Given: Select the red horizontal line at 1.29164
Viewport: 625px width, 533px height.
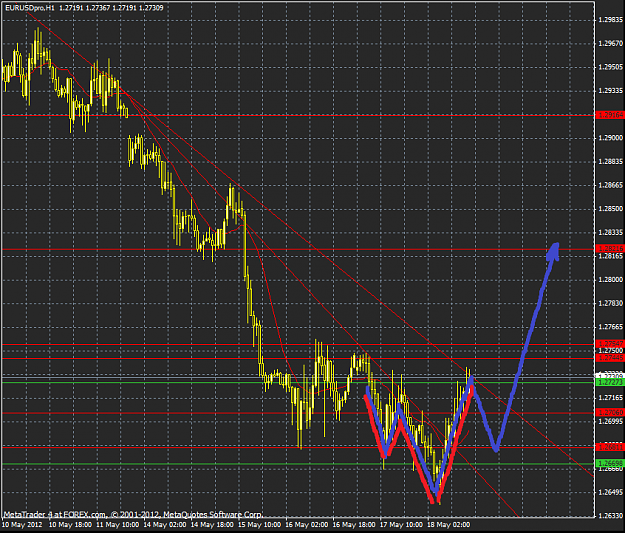Looking at the screenshot, I should click(x=297, y=115).
